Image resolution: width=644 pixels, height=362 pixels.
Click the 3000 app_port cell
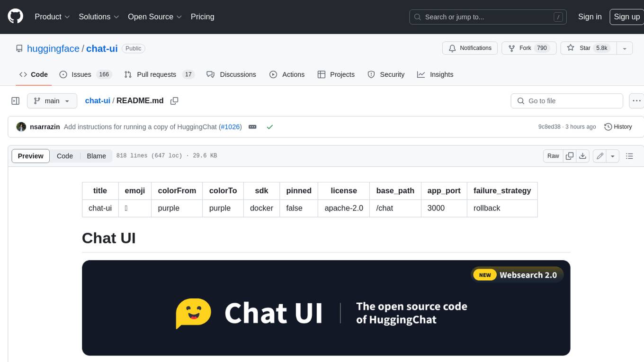click(x=444, y=208)
